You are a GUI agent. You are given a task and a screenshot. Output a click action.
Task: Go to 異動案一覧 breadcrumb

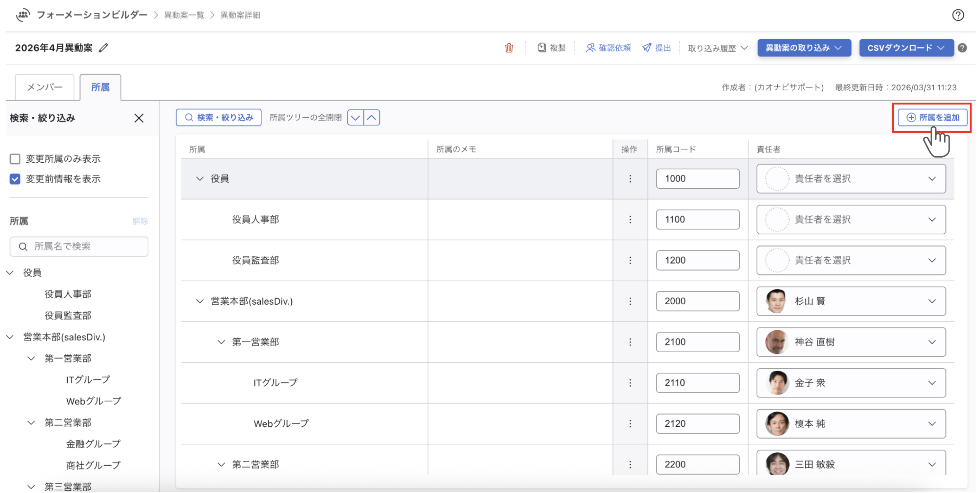(x=184, y=15)
